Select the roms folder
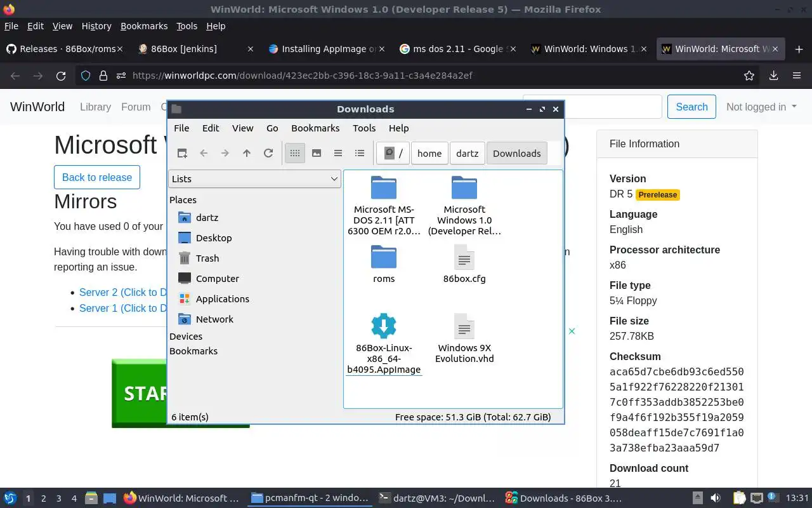This screenshot has height=508, width=812. tap(384, 264)
